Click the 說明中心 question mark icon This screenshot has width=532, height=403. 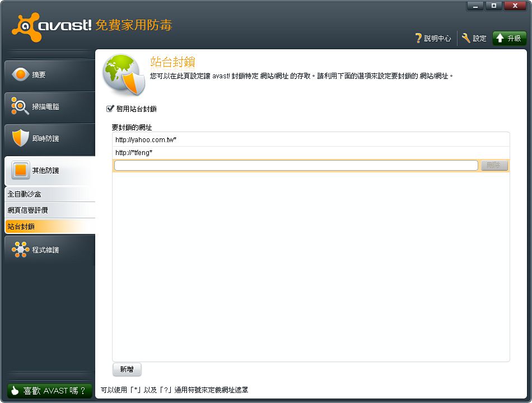[418, 38]
